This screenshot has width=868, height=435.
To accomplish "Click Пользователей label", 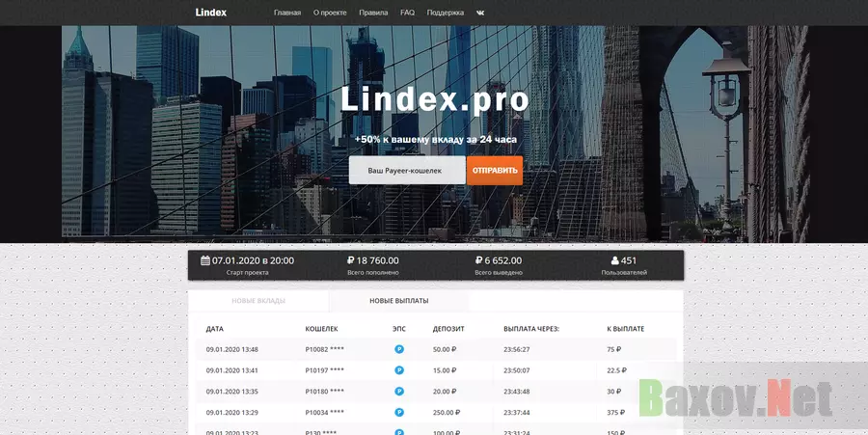I will tap(624, 272).
